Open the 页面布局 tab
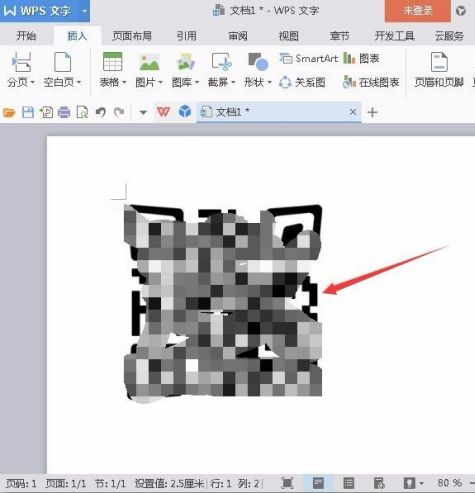475x493 pixels. pyautogui.click(x=132, y=36)
